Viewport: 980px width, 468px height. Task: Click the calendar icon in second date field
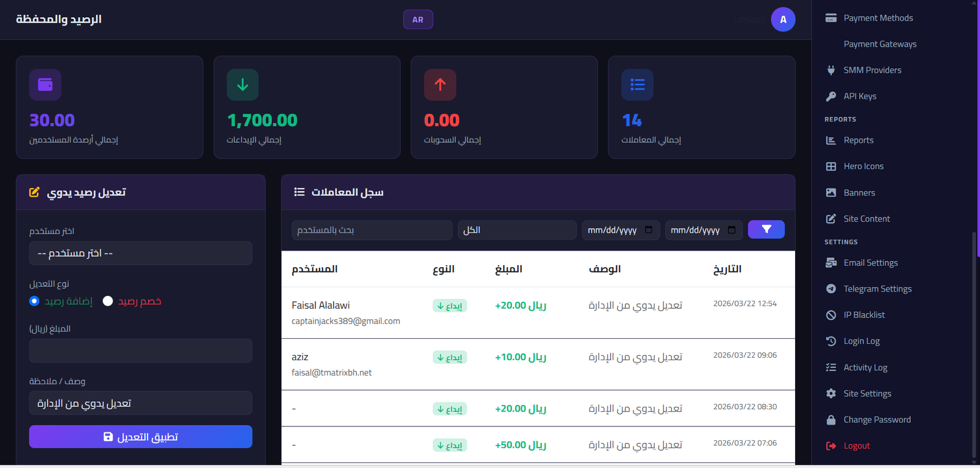[731, 230]
